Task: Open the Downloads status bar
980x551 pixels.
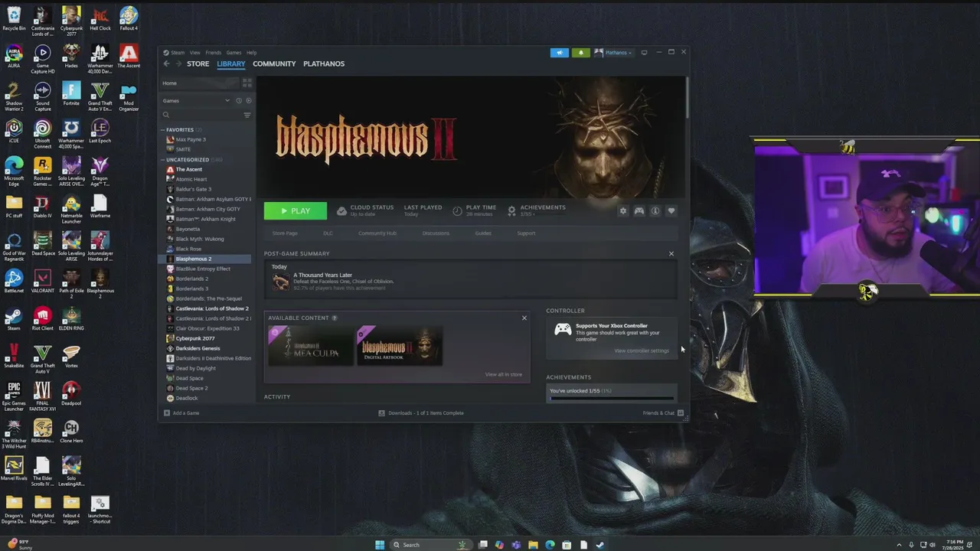Action: 421,413
